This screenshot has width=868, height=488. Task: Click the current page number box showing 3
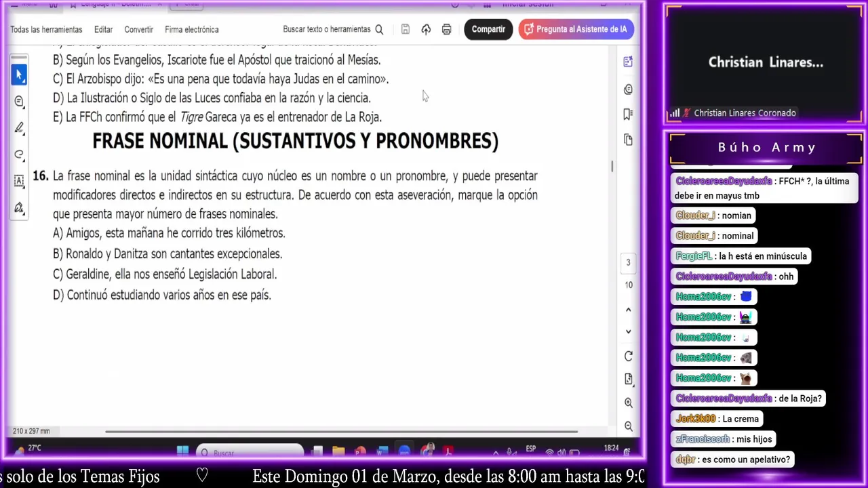point(628,262)
